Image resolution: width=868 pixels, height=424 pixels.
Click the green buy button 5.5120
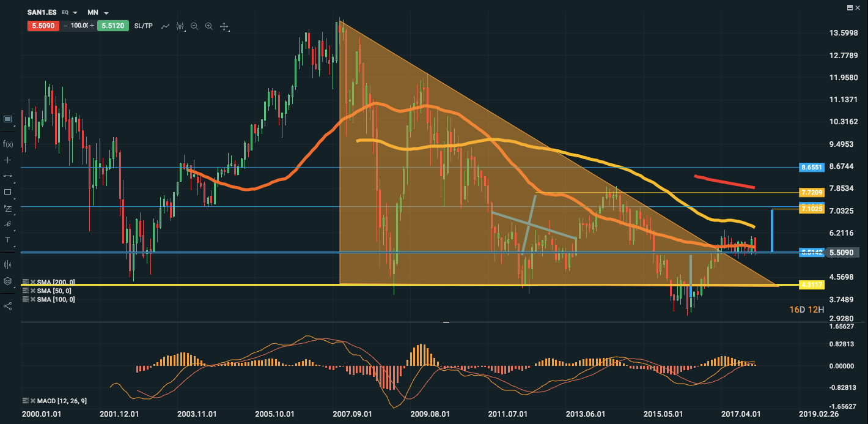tap(113, 26)
